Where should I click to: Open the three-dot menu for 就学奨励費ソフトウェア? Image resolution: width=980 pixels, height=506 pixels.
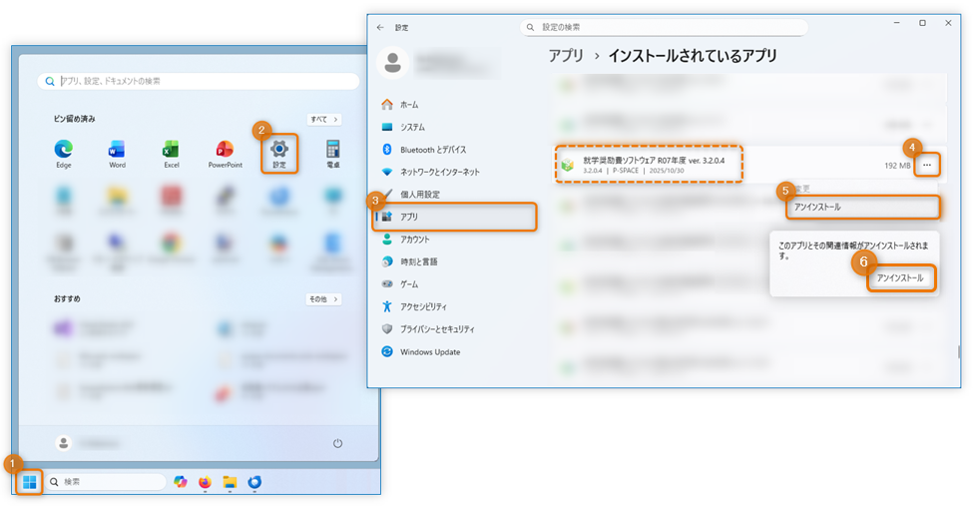[927, 165]
